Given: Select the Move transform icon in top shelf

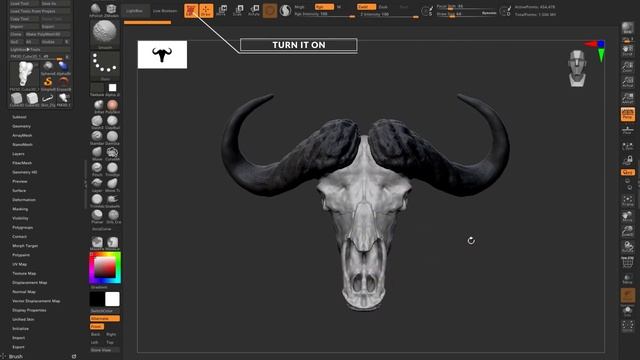Looking at the screenshot, I should 222,10.
